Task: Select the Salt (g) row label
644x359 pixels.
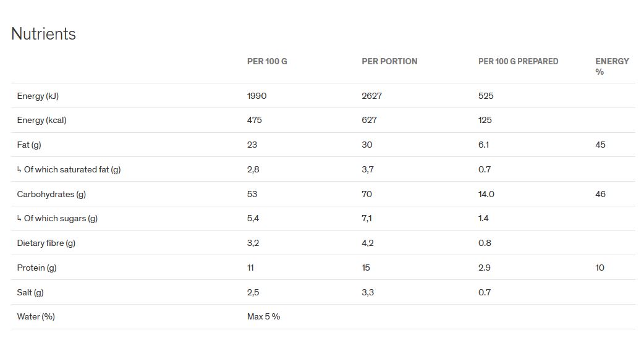Action: point(30,292)
